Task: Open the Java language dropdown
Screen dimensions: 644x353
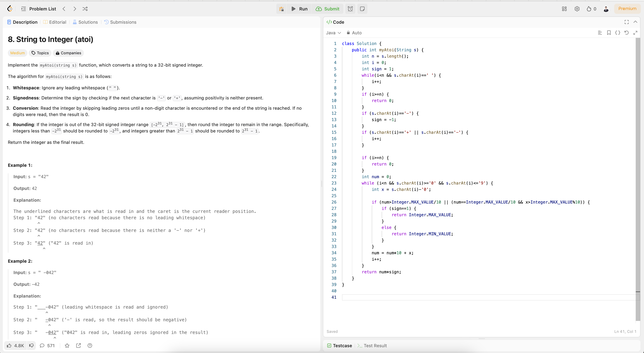Action: (x=333, y=33)
